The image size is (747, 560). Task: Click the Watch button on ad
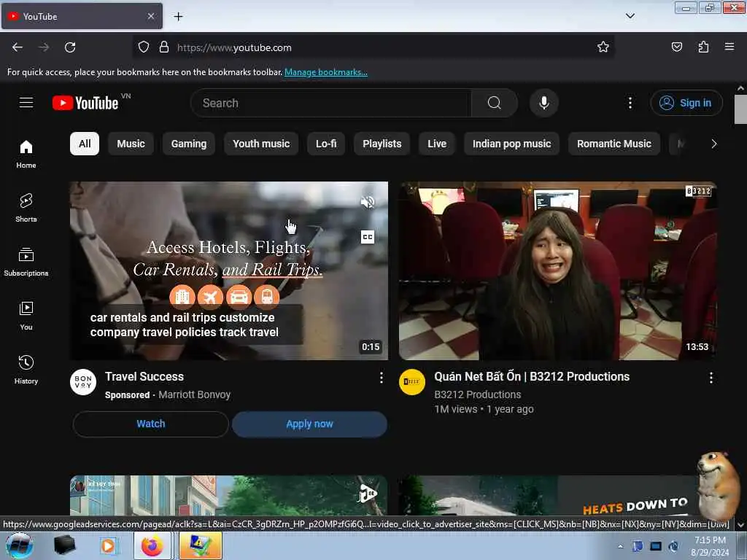coord(150,424)
